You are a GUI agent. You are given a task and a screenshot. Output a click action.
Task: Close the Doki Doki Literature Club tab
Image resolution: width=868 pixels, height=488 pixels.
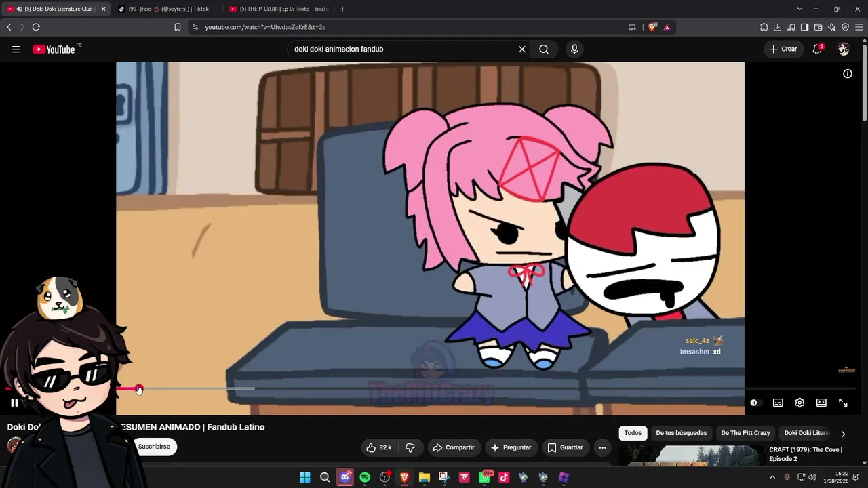104,9
